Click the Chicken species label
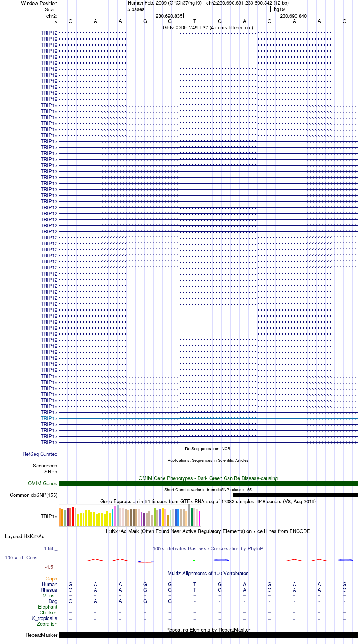This screenshot has width=358, height=644. point(48,612)
